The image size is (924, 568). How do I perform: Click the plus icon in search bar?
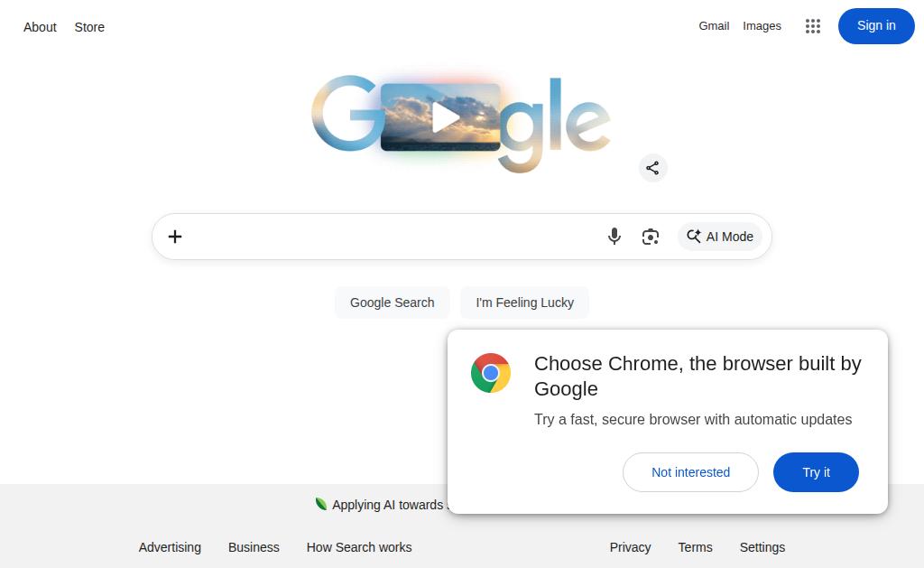click(175, 237)
